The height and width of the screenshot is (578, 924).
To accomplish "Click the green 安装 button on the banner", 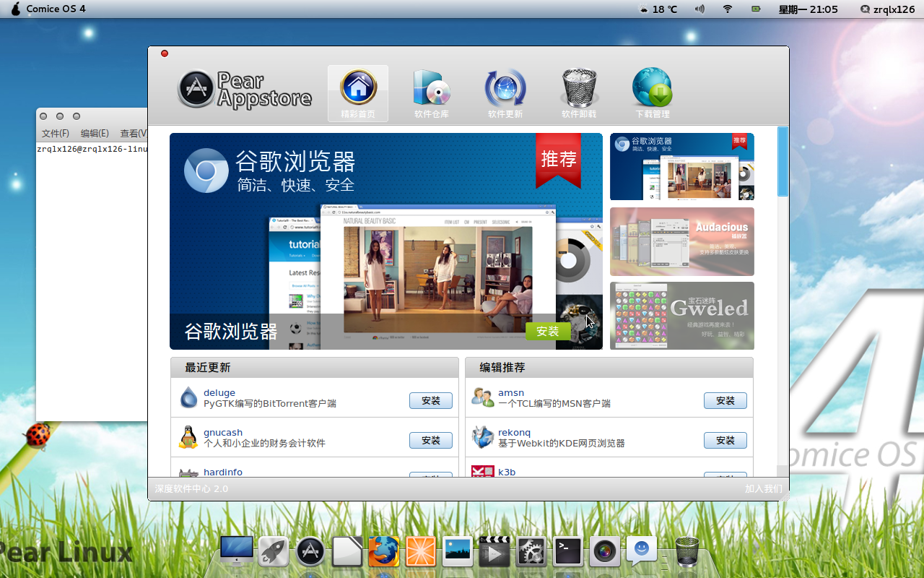I will pos(548,331).
